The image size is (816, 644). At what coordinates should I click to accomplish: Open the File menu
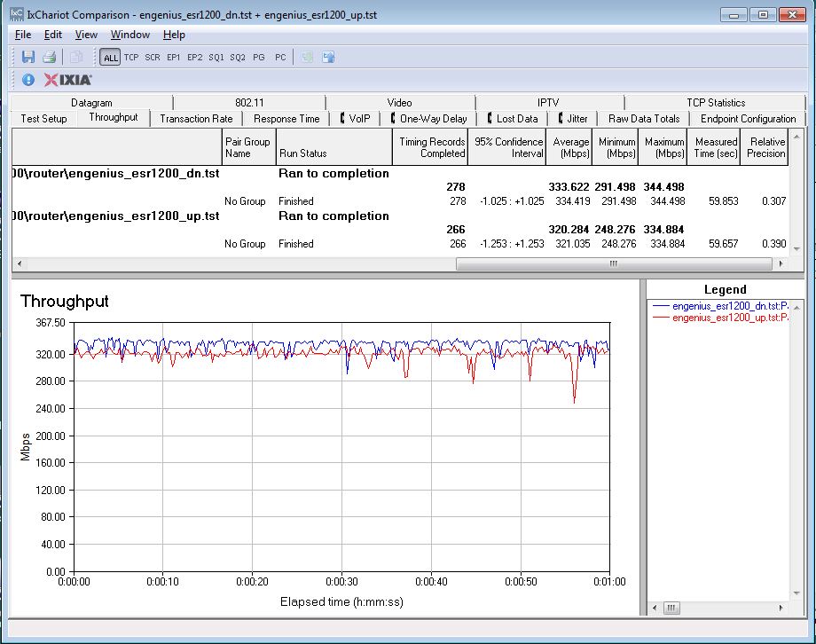(23, 35)
